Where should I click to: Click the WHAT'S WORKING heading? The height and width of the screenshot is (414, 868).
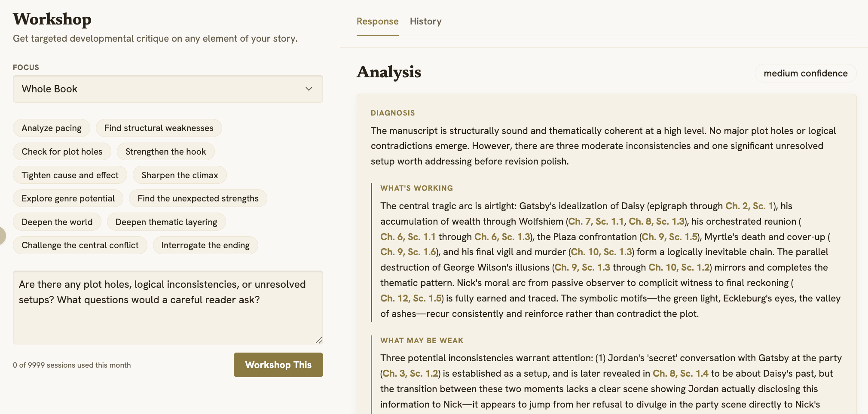click(x=416, y=188)
